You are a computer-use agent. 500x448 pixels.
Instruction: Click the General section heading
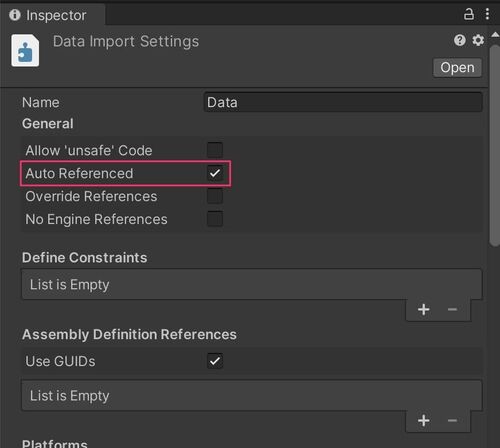pyautogui.click(x=48, y=124)
